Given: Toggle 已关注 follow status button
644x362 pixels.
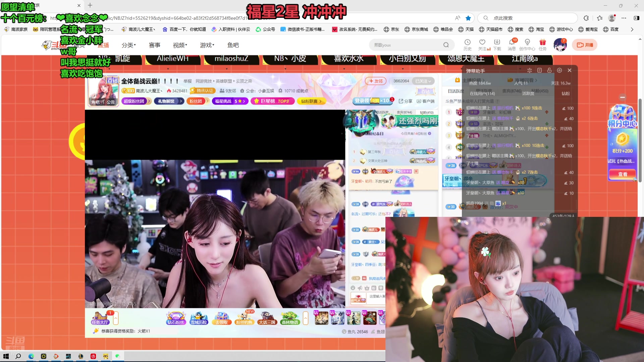Looking at the screenshot, I should coord(423,81).
